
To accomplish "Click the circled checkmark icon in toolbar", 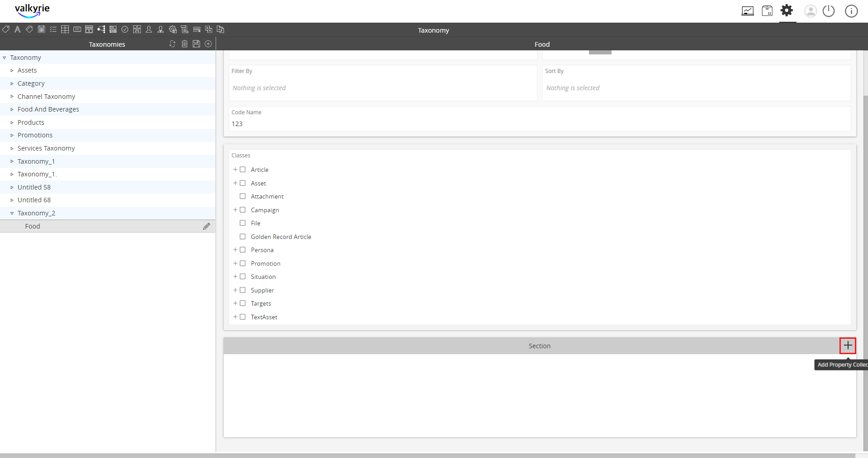I will coord(125,29).
